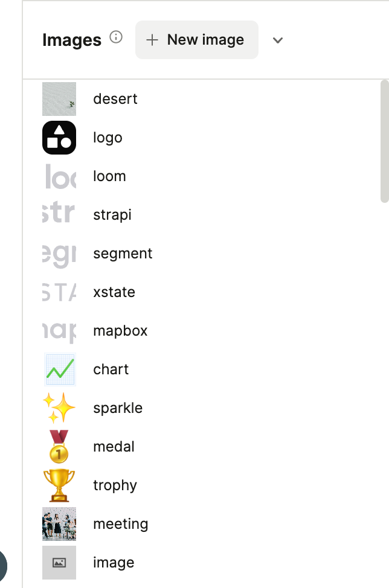
Task: Open the meeting photo thumbnail
Action: [x=59, y=524]
